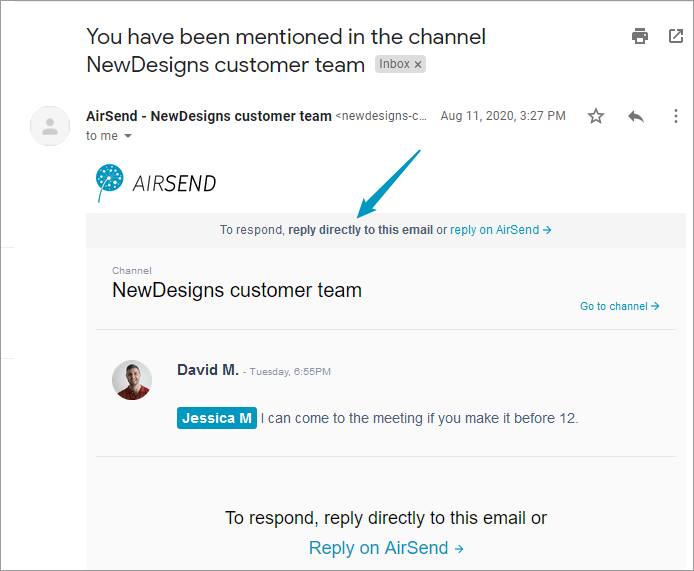Click the AirSend dandelion logo

pyautogui.click(x=109, y=182)
